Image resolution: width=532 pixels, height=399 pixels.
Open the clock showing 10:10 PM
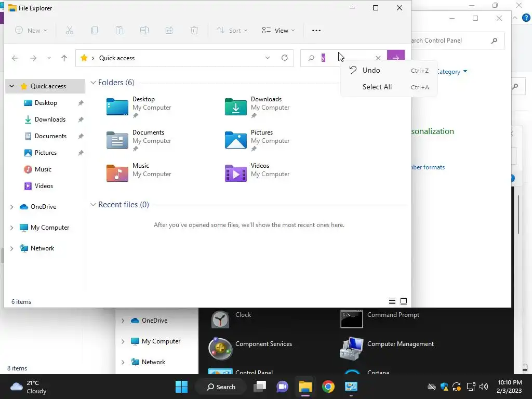(510, 387)
